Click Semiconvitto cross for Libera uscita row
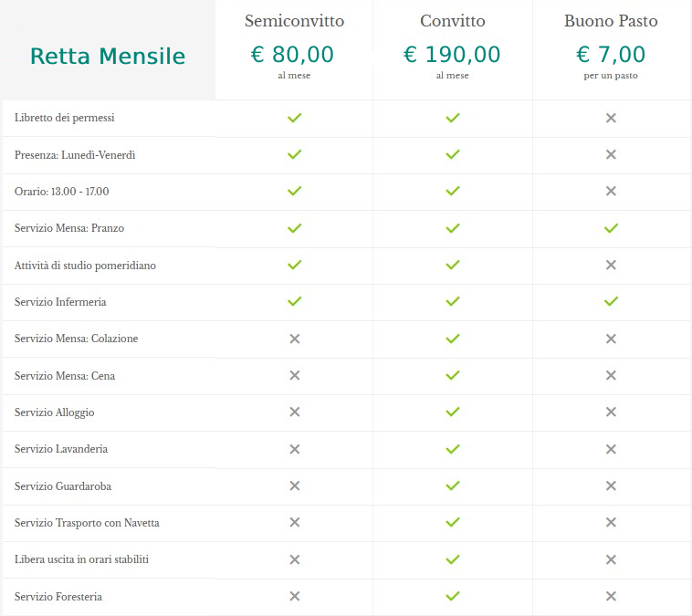 click(x=294, y=559)
